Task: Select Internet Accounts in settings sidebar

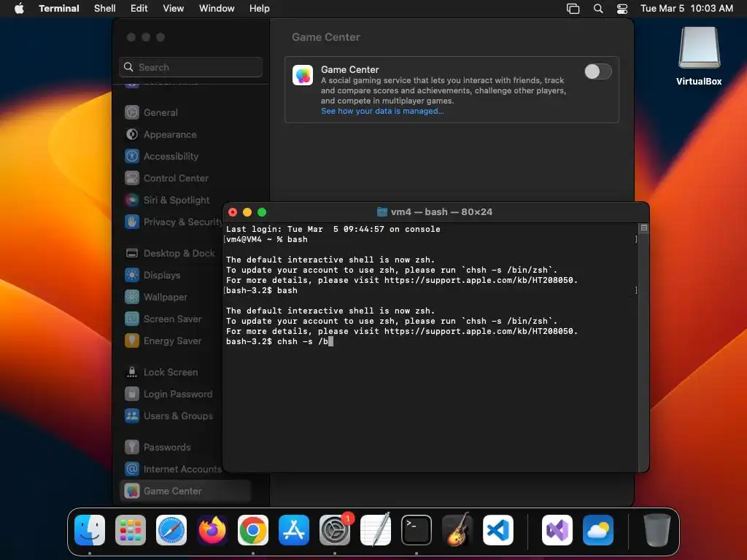Action: 171,470
